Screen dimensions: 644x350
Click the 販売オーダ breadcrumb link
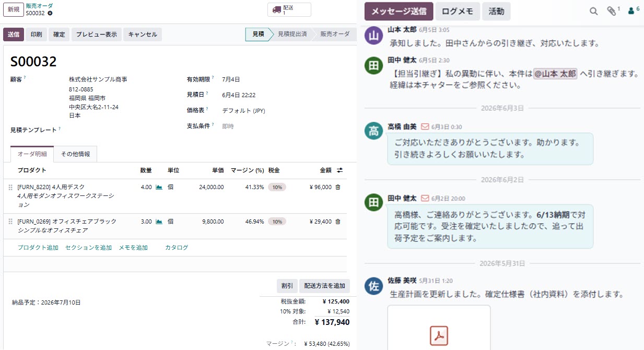(x=39, y=6)
